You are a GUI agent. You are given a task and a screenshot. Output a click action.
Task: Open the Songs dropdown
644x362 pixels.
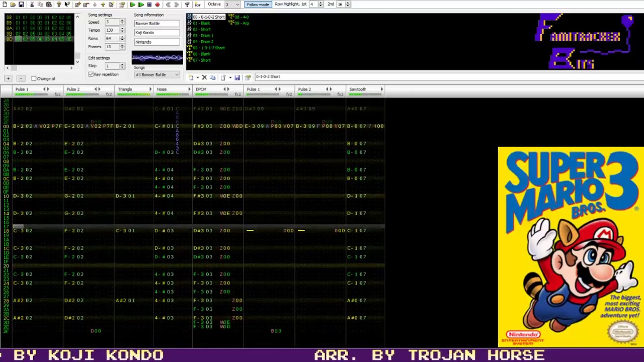tap(157, 75)
